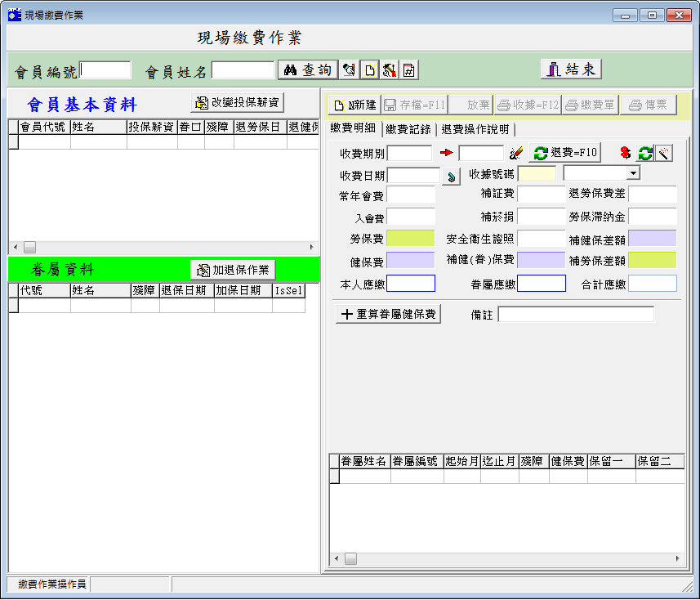Click the blue arrow icon beside 收費日期
The height and width of the screenshot is (600, 700).
[x=452, y=175]
